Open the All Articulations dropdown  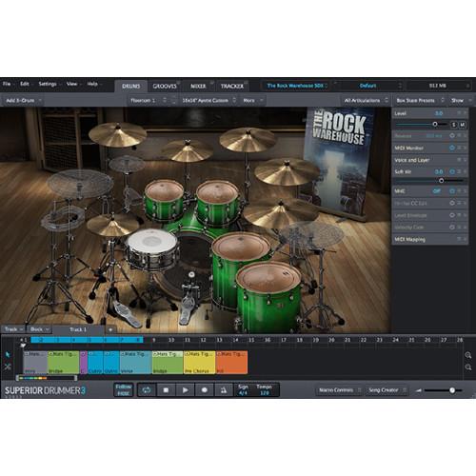[x=366, y=100]
